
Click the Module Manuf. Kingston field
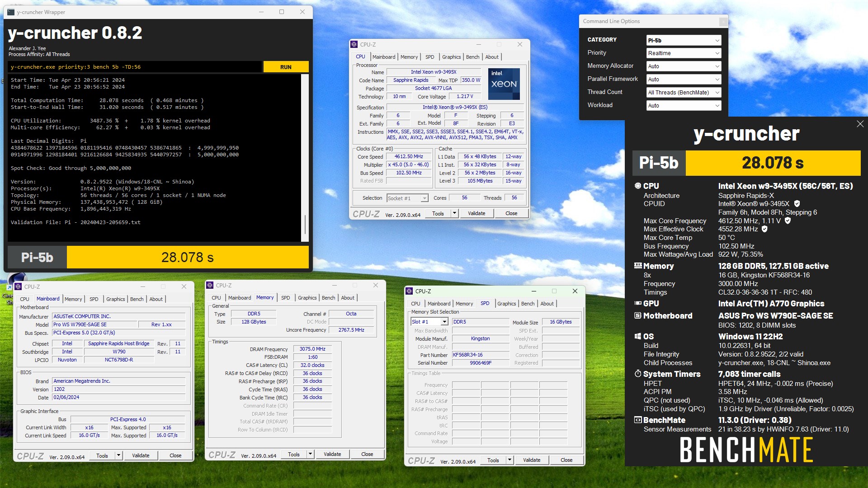tap(481, 338)
